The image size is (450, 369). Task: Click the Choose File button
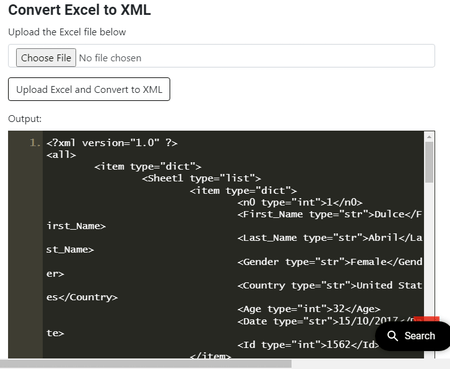point(46,58)
